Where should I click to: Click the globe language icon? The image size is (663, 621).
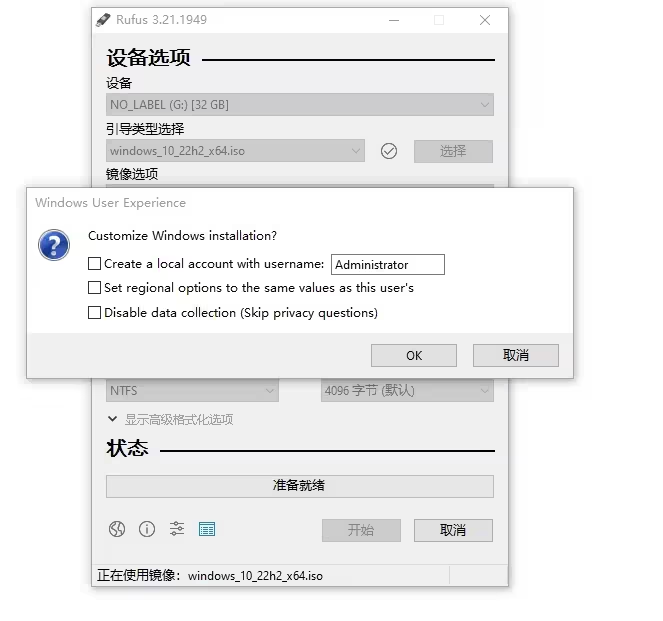117,529
